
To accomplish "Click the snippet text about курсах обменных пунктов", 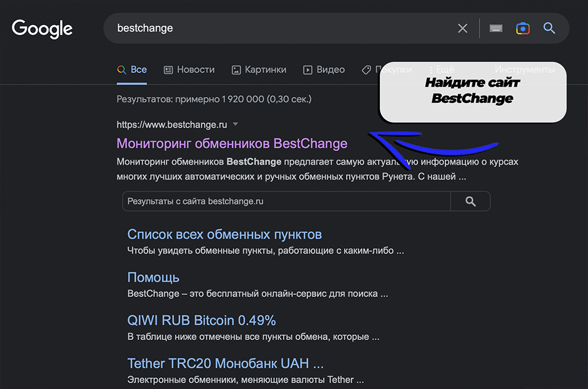I will (x=317, y=169).
